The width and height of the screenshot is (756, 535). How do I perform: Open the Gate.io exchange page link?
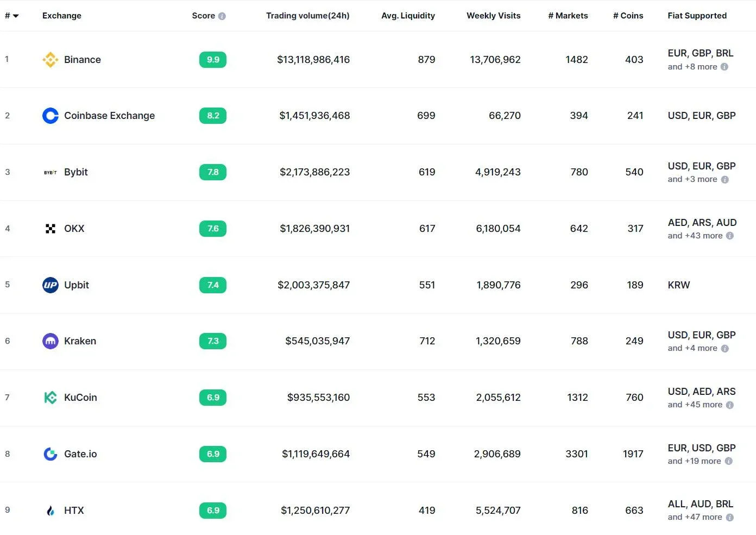click(80, 454)
